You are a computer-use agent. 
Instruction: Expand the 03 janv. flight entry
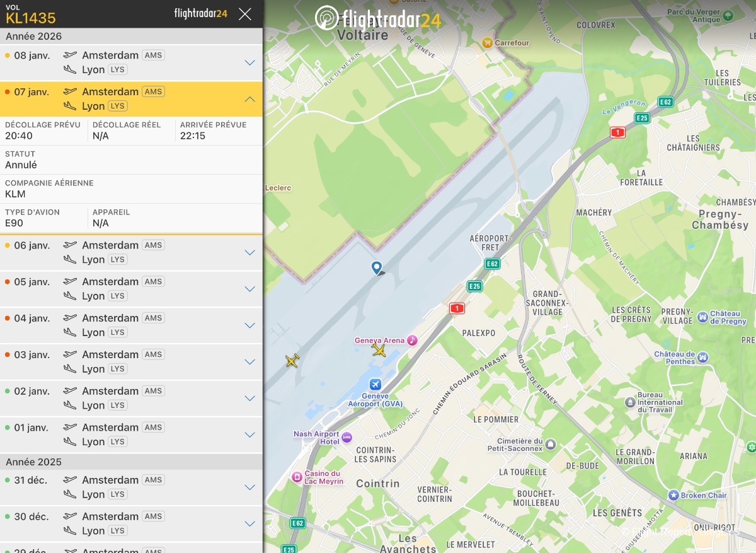(x=249, y=362)
